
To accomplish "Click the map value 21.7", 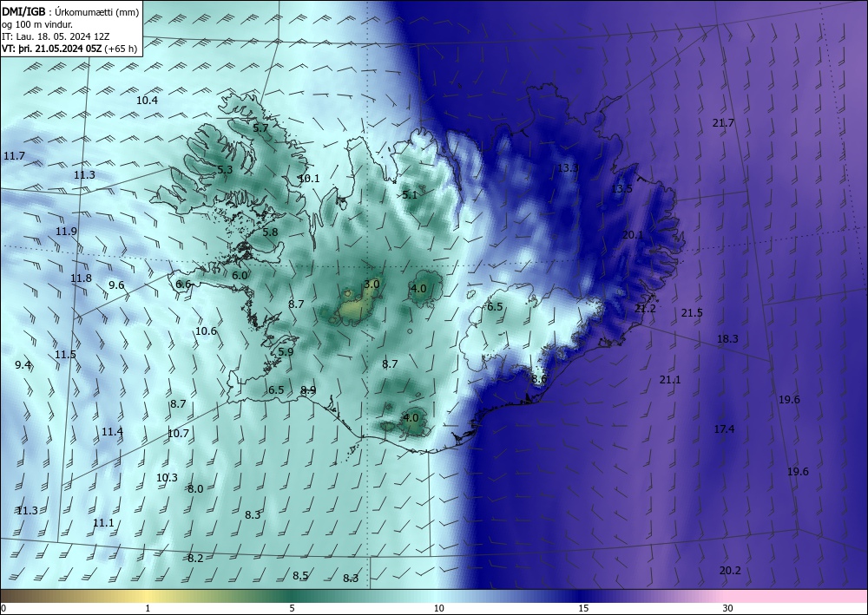I will [723, 123].
